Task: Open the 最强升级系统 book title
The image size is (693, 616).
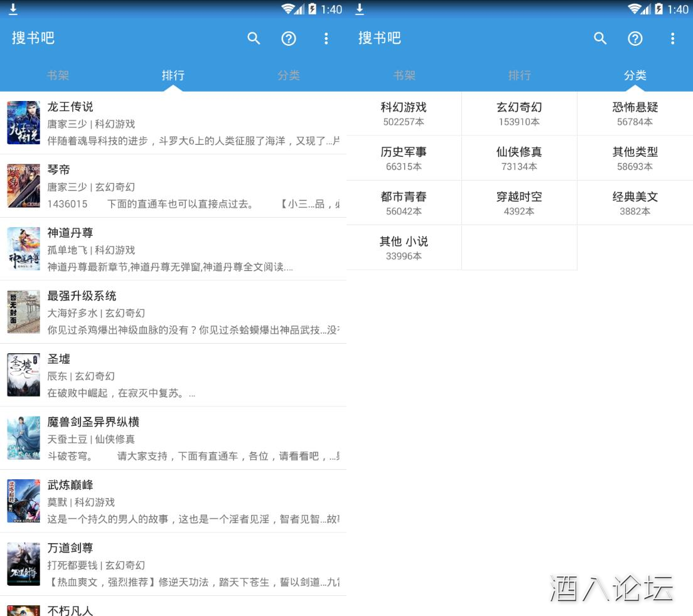Action: (82, 296)
